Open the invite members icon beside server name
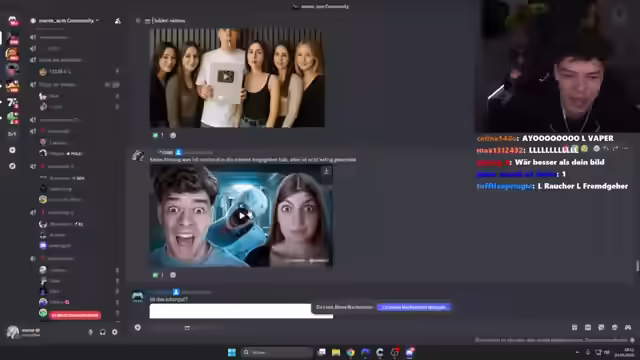Viewport: 640px width, 360px height. [118, 21]
